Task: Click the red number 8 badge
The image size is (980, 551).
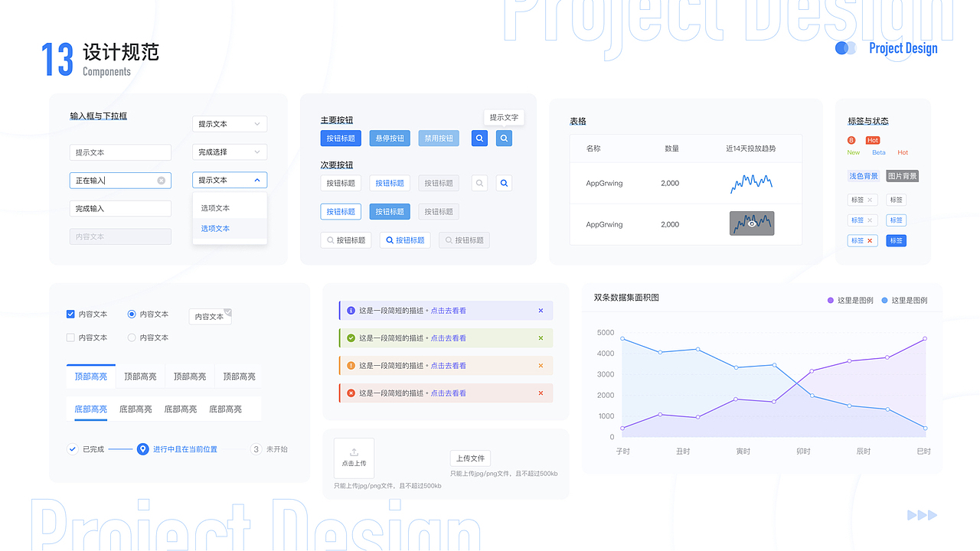Action: pos(851,140)
